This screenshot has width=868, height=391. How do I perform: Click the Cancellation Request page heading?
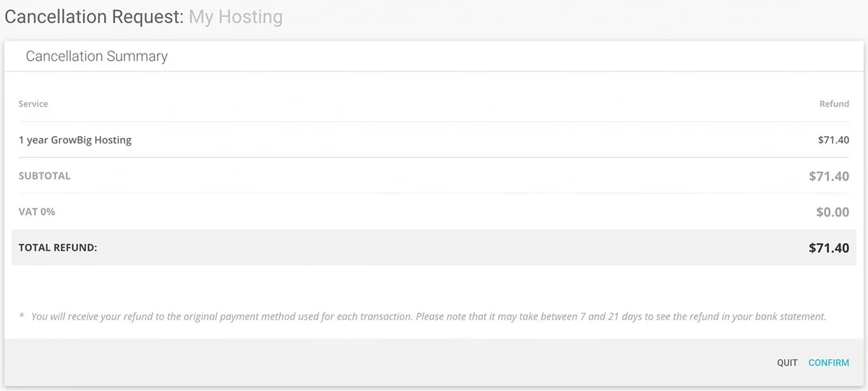coord(94,17)
